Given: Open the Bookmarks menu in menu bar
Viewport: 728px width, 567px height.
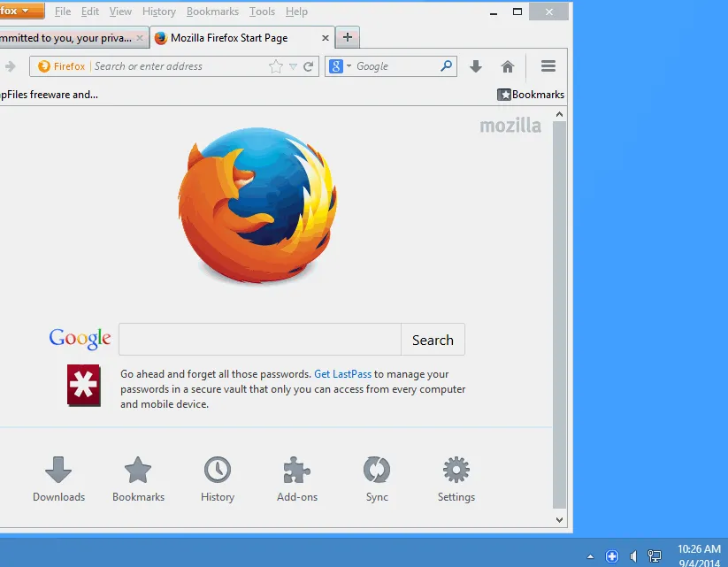Looking at the screenshot, I should pyautogui.click(x=212, y=11).
